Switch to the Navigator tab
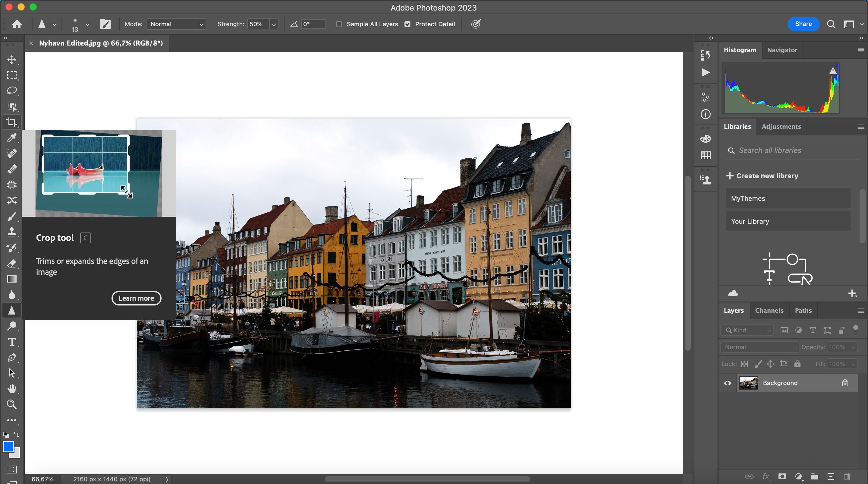The image size is (868, 484). pyautogui.click(x=782, y=50)
